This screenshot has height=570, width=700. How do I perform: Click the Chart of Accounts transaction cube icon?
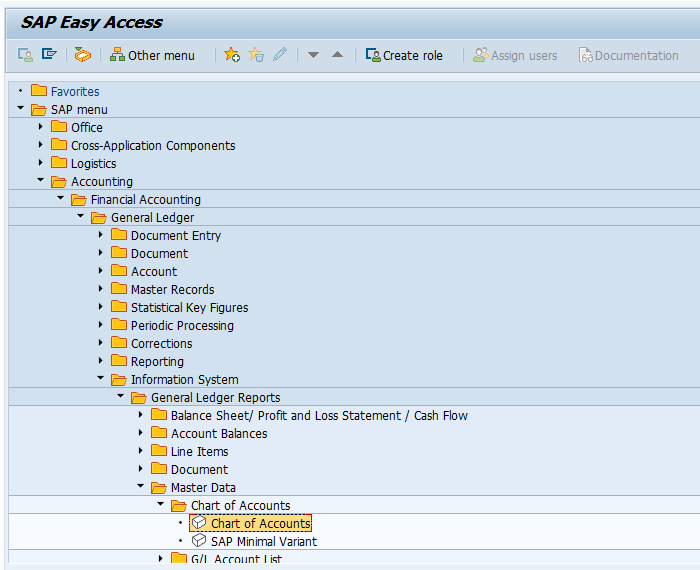(199, 522)
